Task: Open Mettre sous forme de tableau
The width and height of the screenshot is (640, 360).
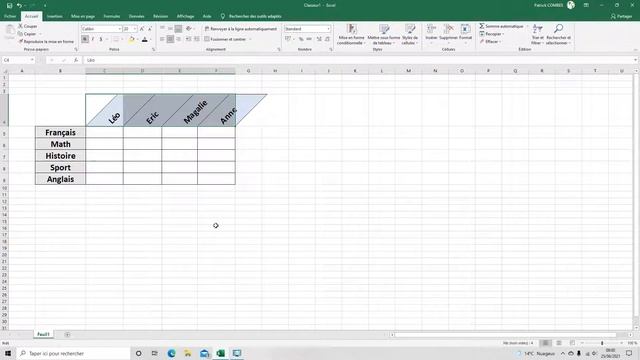Action: (384, 34)
